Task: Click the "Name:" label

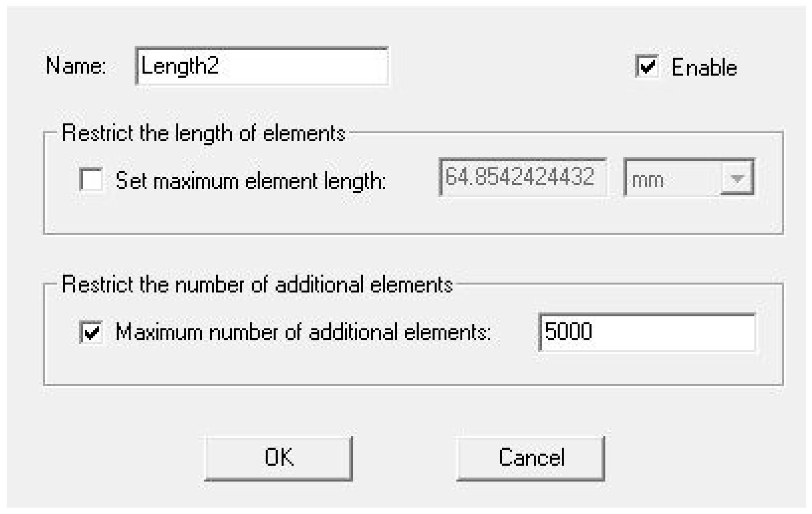Action: point(76,66)
